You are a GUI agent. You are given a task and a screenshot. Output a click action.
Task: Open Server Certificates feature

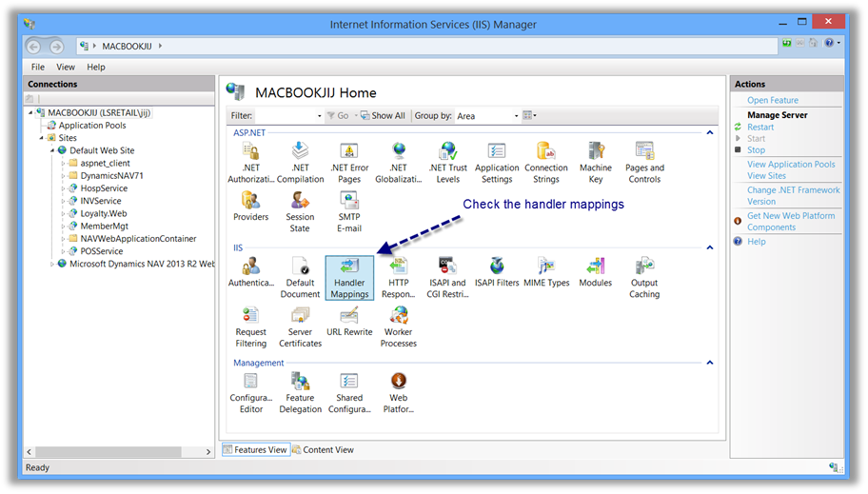click(x=300, y=326)
